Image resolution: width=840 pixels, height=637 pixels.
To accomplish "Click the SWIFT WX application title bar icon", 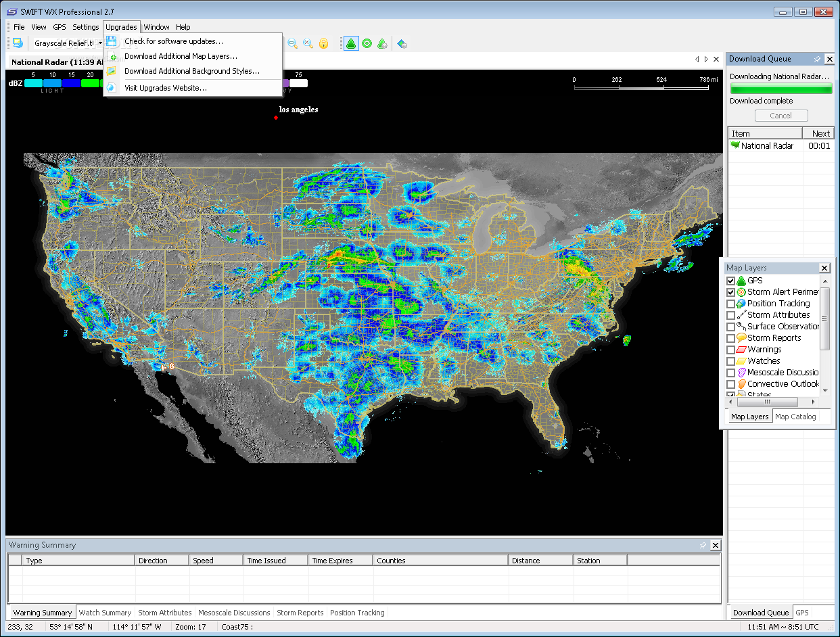I will pyautogui.click(x=12, y=11).
